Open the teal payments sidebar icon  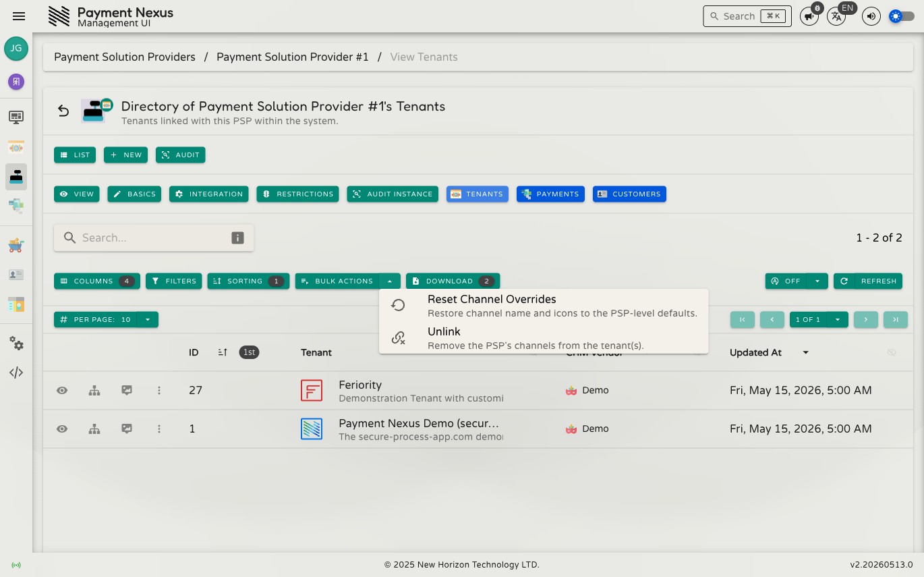16,205
